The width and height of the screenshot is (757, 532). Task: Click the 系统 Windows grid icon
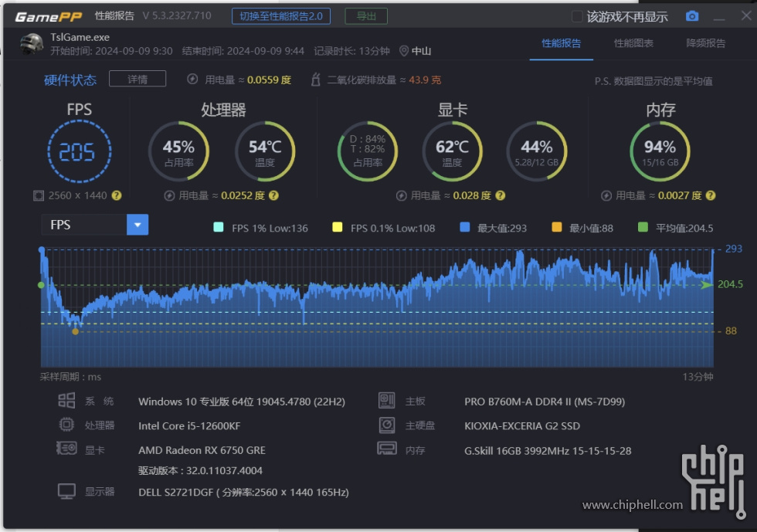(66, 401)
